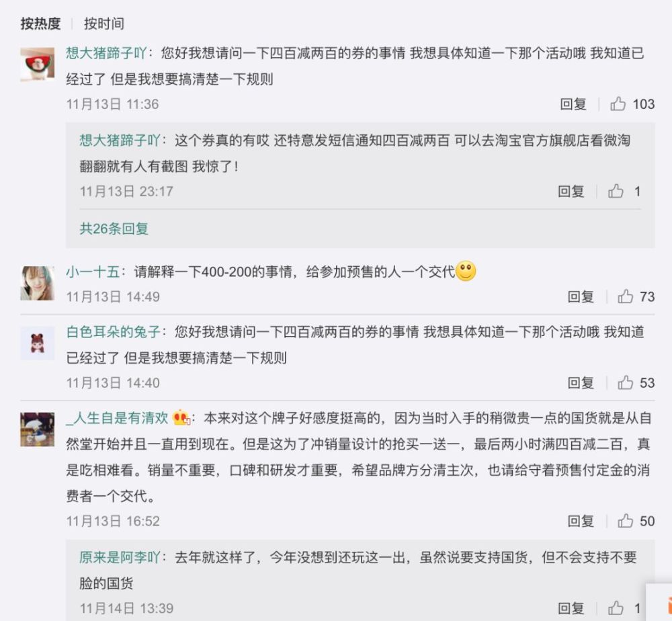Open username link 原来是阿李吖

tap(120, 557)
